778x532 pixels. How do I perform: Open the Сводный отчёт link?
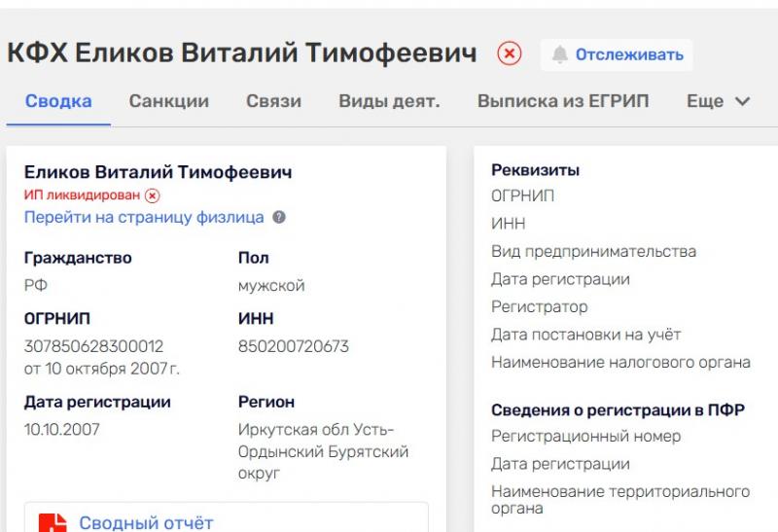click(146, 523)
